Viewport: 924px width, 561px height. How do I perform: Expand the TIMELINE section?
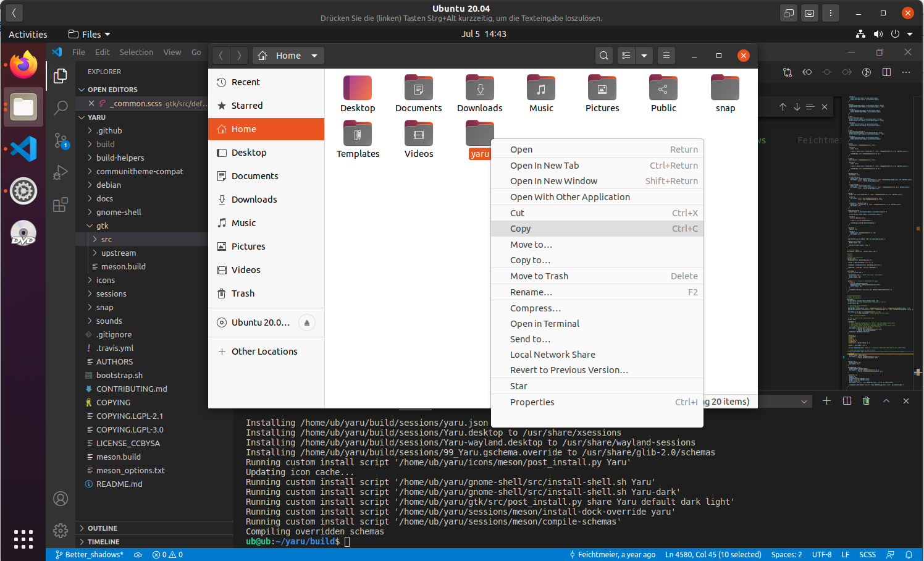click(82, 542)
